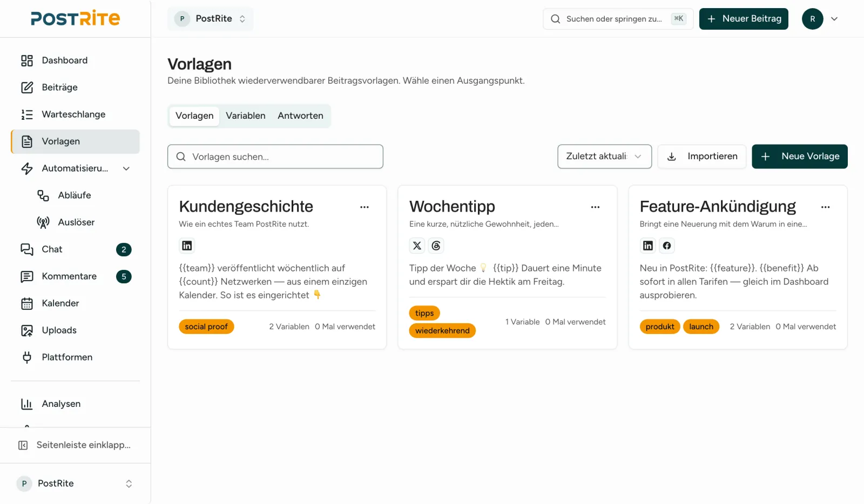Image resolution: width=864 pixels, height=504 pixels.
Task: Open Feature-Ankündigung card options menu
Action: (x=825, y=207)
